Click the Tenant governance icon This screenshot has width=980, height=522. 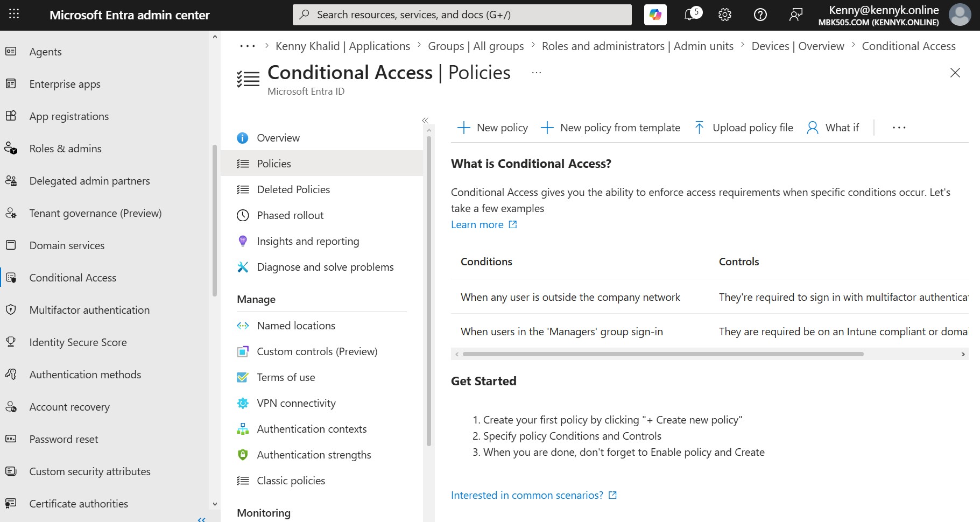pyautogui.click(x=11, y=213)
